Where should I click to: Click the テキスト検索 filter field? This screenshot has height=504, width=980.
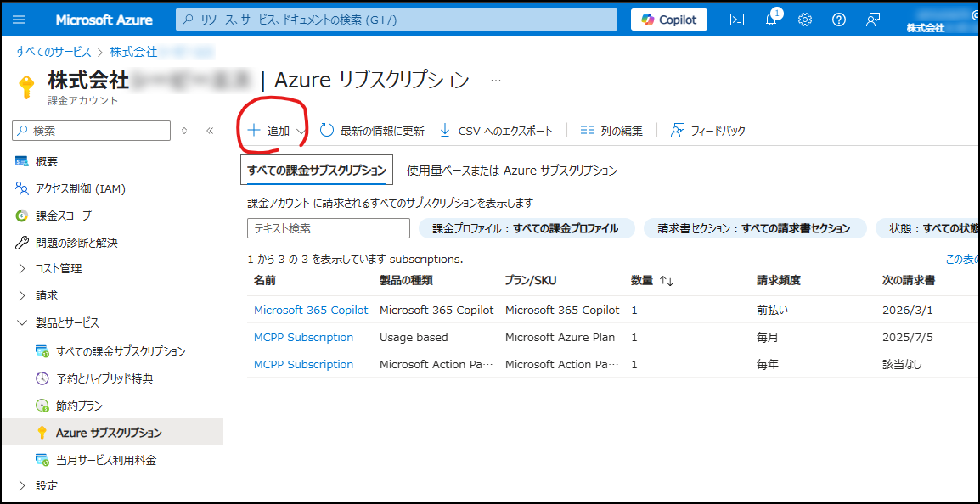[329, 228]
